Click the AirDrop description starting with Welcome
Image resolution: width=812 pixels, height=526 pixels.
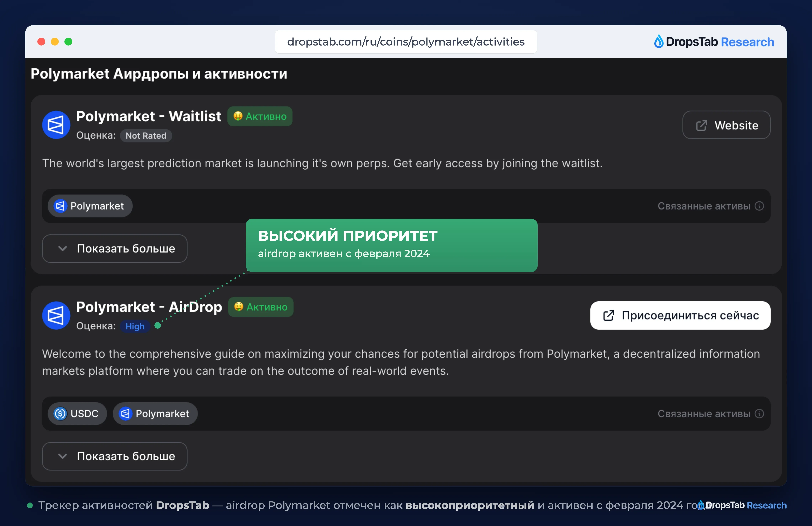click(x=401, y=362)
